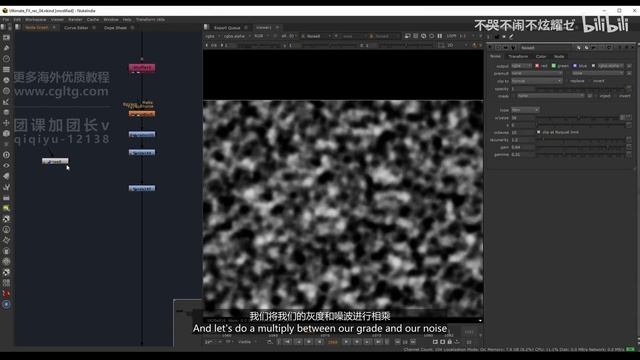Viewport: 640px width, 360px height.
Task: Enable the mask invert checkbox
Action: click(x=616, y=96)
